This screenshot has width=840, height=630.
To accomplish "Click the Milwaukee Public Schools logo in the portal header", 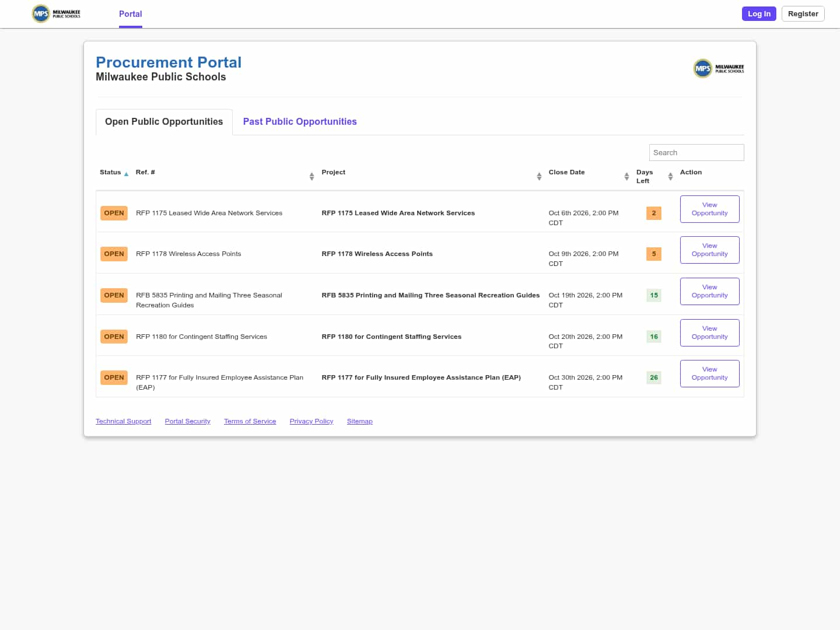I will coord(719,68).
